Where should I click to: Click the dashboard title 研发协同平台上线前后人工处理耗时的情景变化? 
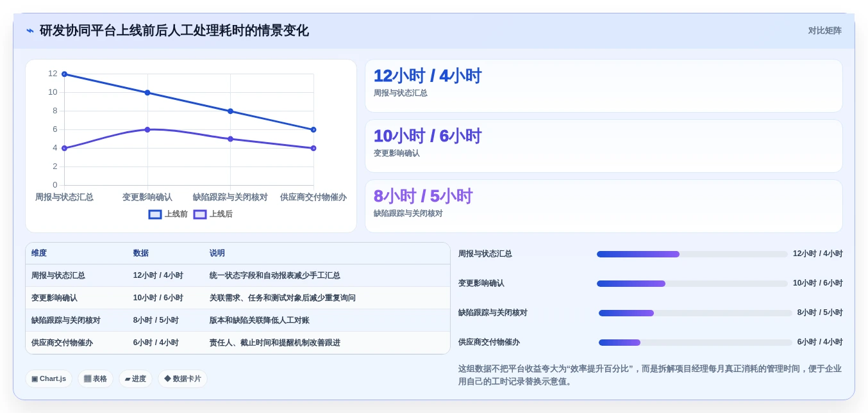pyautogui.click(x=174, y=31)
